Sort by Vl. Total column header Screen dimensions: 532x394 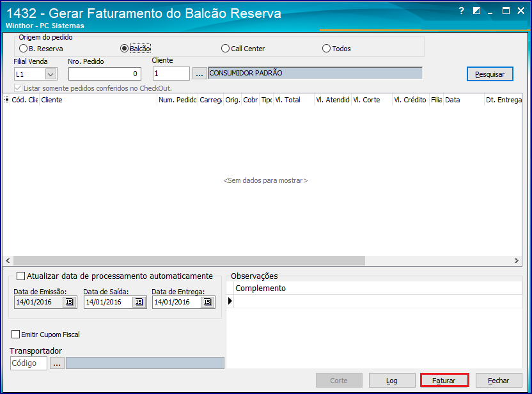pyautogui.click(x=294, y=100)
